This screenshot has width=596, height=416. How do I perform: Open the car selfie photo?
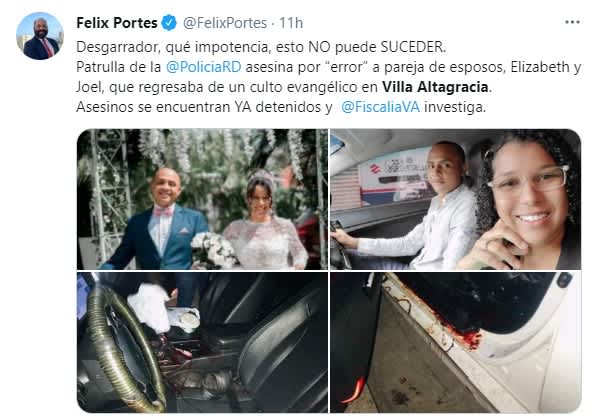[455, 199]
